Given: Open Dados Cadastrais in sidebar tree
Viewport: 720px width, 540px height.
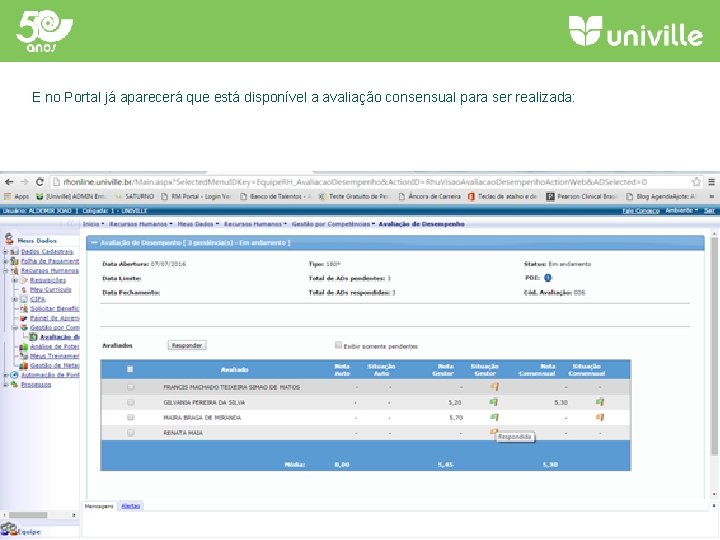Looking at the screenshot, I should pyautogui.click(x=47, y=252).
